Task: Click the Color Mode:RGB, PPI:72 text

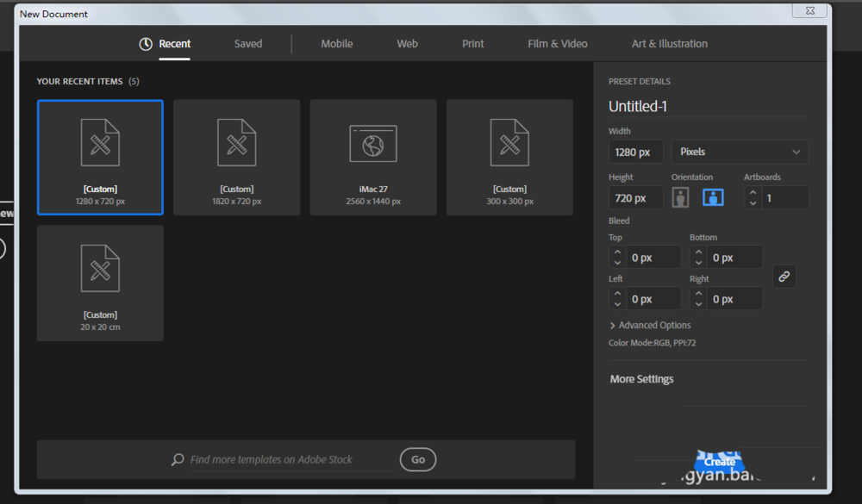Action: [652, 343]
